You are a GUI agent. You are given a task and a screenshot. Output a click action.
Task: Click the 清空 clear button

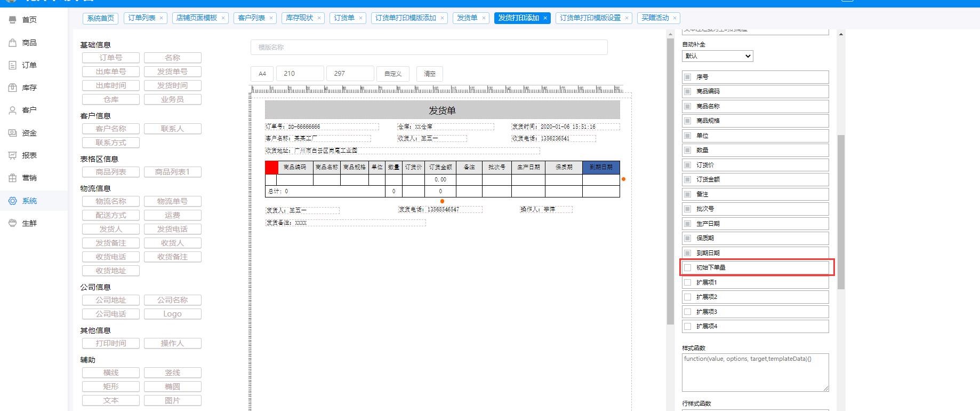coord(430,74)
